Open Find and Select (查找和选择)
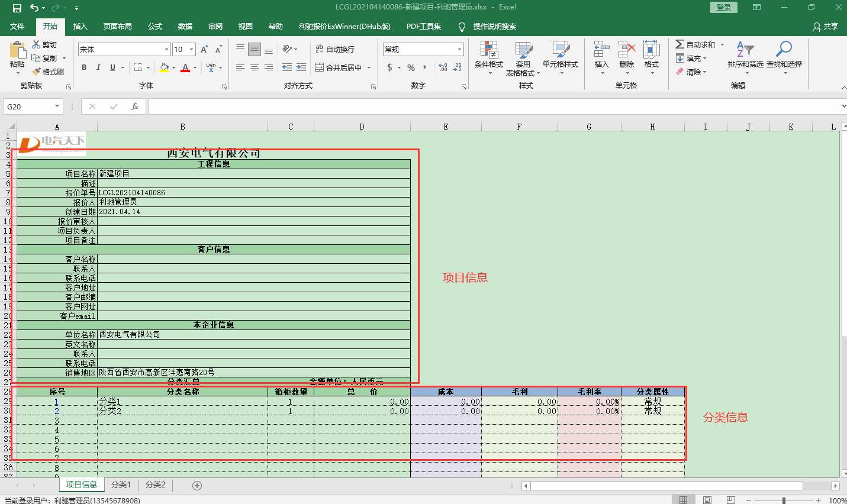Screen dimensions: 847x504 coord(784,57)
